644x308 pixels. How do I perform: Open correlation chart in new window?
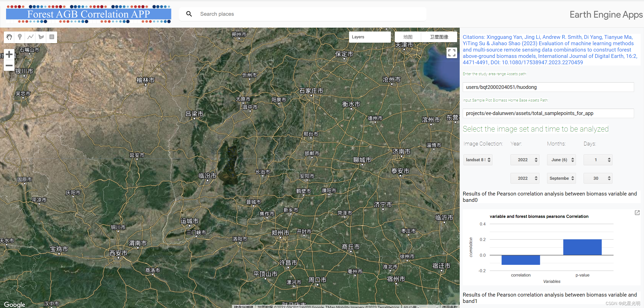point(637,213)
